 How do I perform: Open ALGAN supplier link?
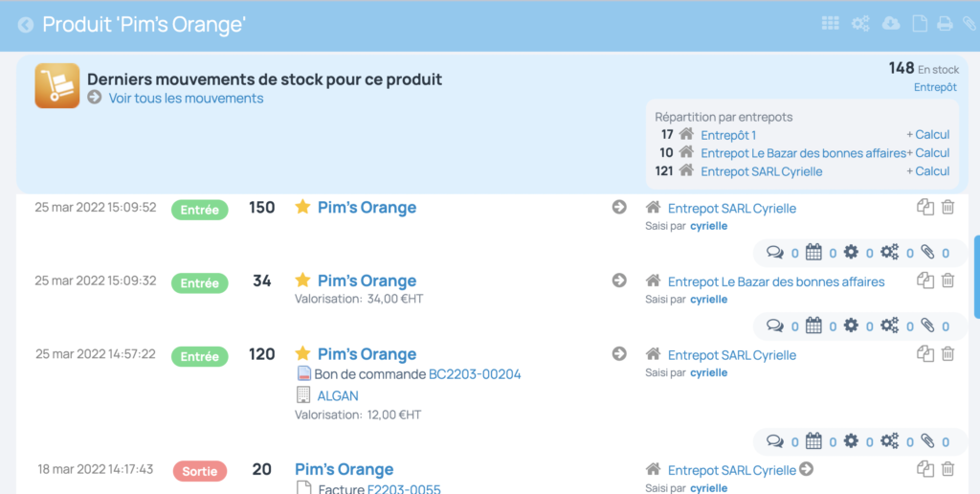[x=338, y=395]
